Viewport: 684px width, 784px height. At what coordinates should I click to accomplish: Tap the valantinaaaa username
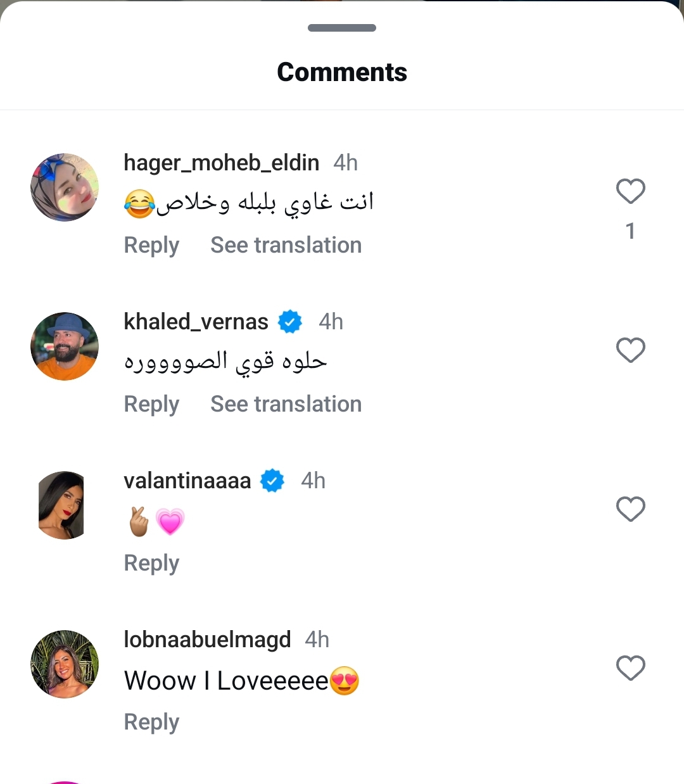(x=187, y=481)
